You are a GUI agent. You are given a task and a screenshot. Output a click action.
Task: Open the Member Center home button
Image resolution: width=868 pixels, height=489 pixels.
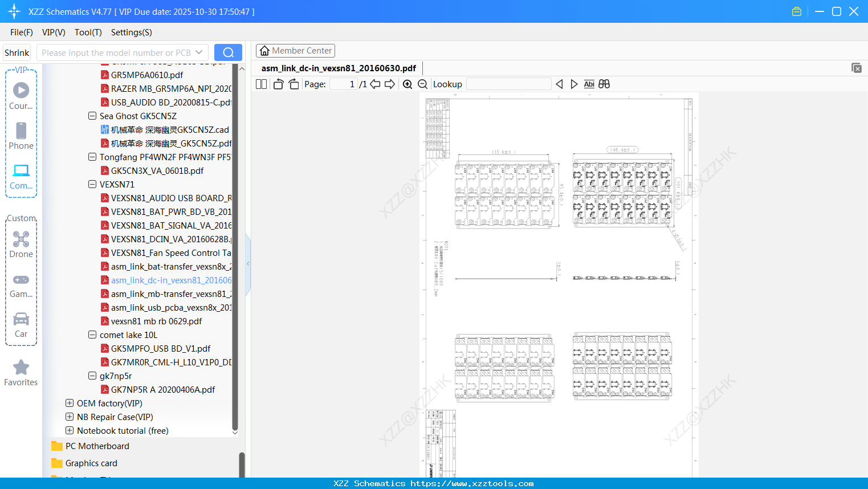coord(295,51)
